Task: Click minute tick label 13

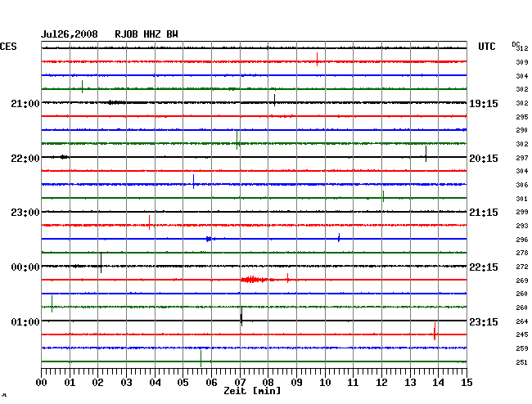Action: (x=410, y=383)
